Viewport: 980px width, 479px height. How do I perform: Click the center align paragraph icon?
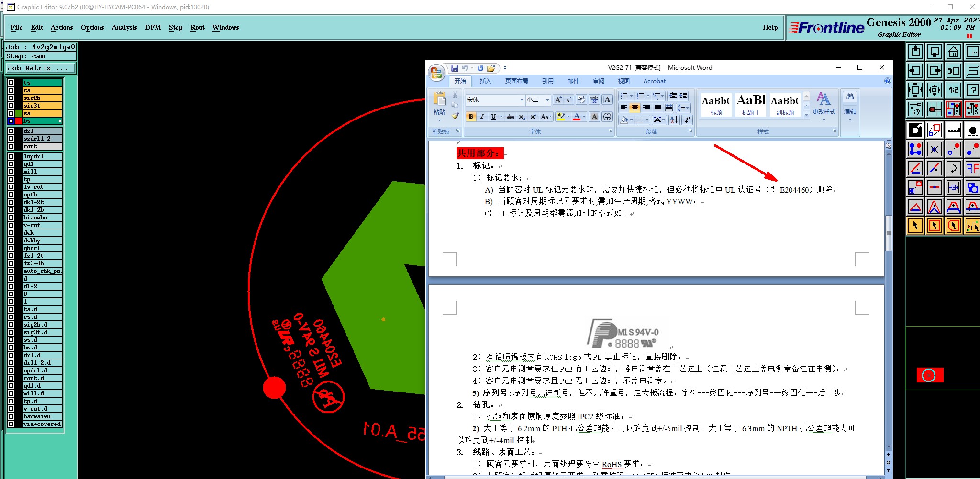[635, 108]
